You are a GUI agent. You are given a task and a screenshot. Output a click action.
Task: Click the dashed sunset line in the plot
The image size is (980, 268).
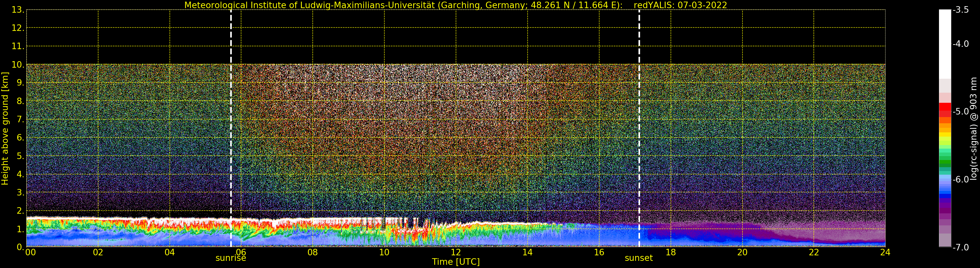pyautogui.click(x=639, y=128)
